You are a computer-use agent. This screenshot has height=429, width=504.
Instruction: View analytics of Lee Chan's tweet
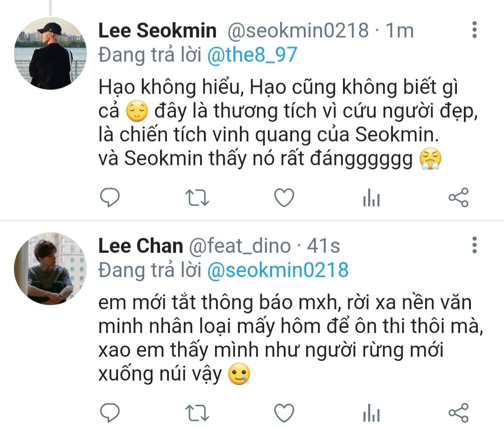[x=371, y=413]
